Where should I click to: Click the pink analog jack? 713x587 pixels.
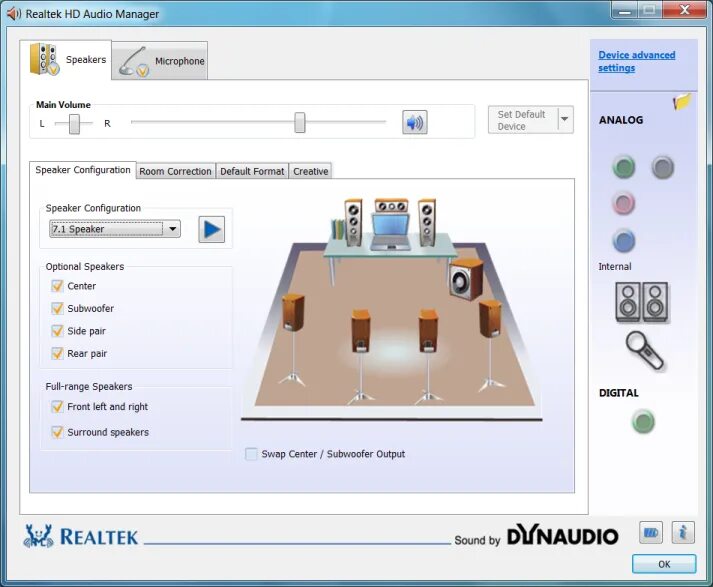point(624,203)
